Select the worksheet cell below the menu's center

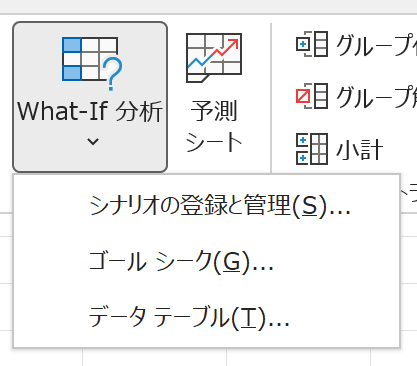pyautogui.click(x=155, y=357)
